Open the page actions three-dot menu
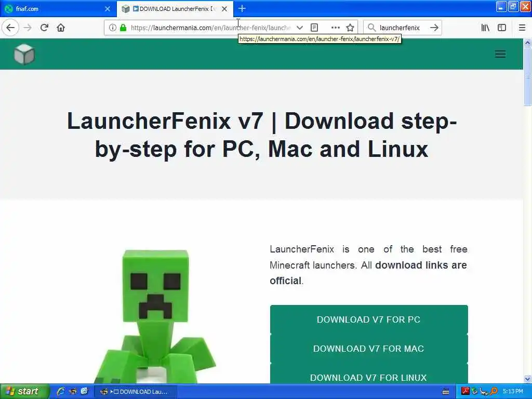This screenshot has width=532, height=399. [x=335, y=28]
